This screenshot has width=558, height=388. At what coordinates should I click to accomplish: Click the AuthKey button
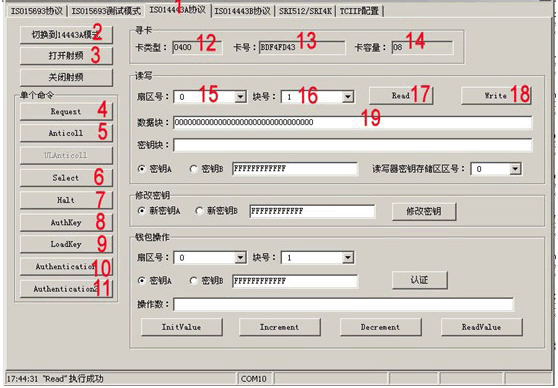(x=66, y=222)
